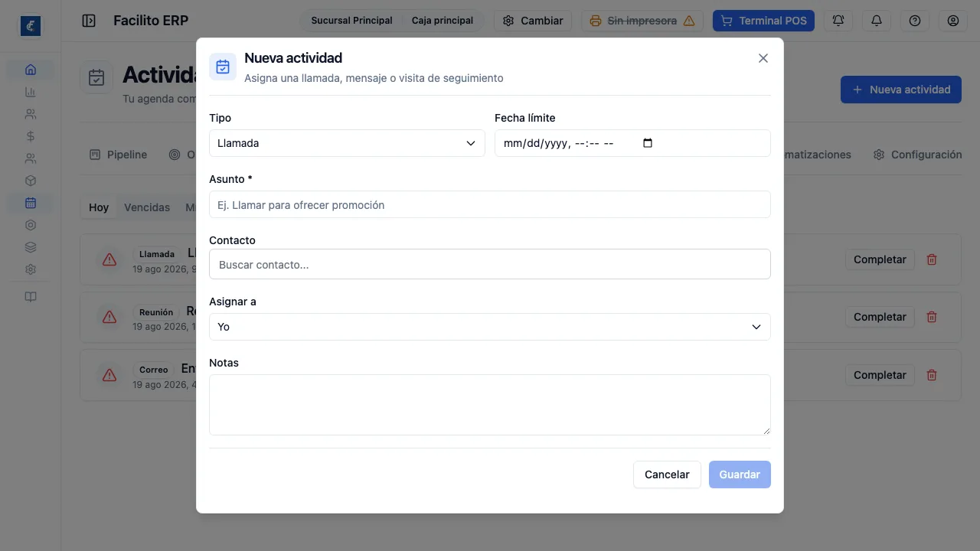The width and height of the screenshot is (980, 551).
Task: Complete the Correo activity
Action: tap(880, 375)
